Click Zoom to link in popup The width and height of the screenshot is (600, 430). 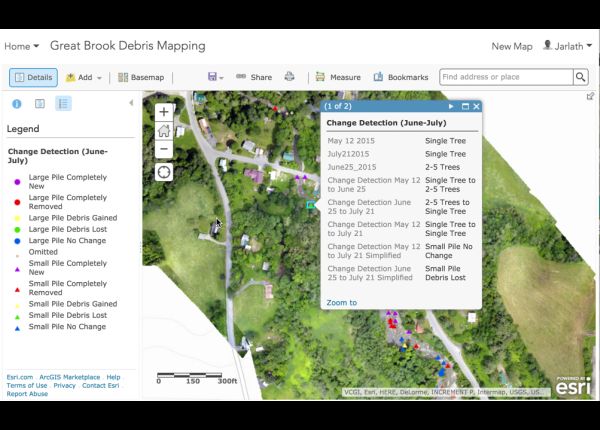tap(341, 303)
